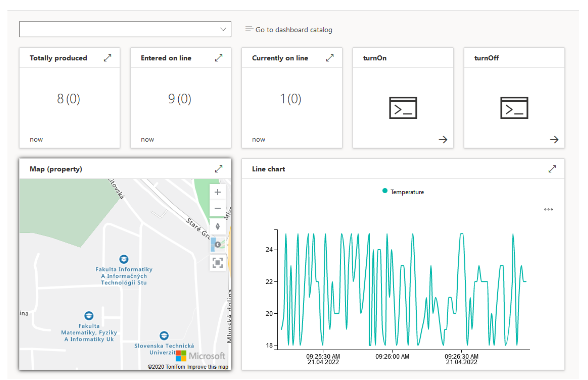Click the Fakulta Informatiky map pin
Image resolution: width=588 pixels, height=380 pixels.
point(124,259)
